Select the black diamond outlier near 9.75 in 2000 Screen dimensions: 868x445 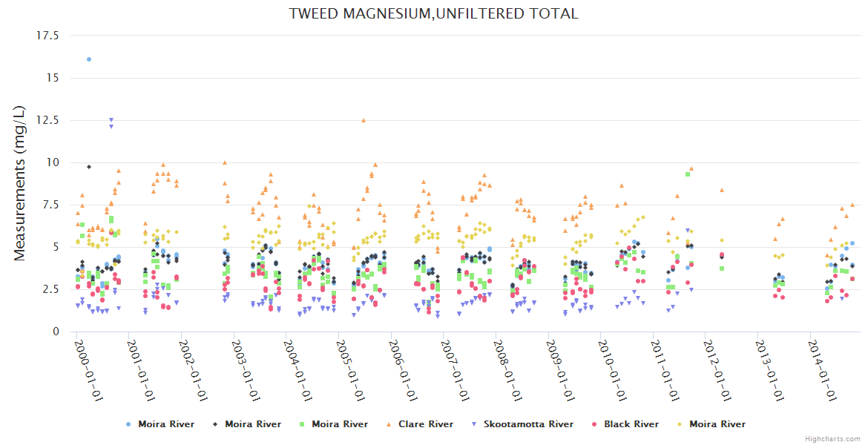(89, 167)
